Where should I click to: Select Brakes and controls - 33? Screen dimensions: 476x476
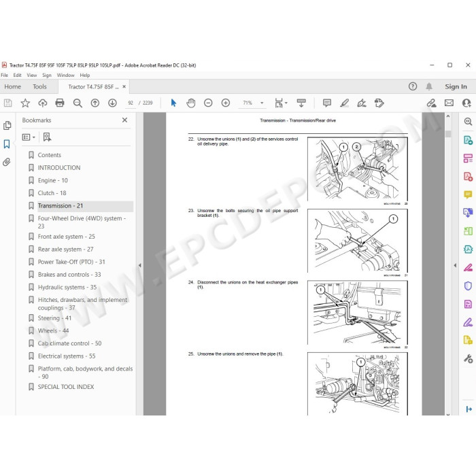69,275
